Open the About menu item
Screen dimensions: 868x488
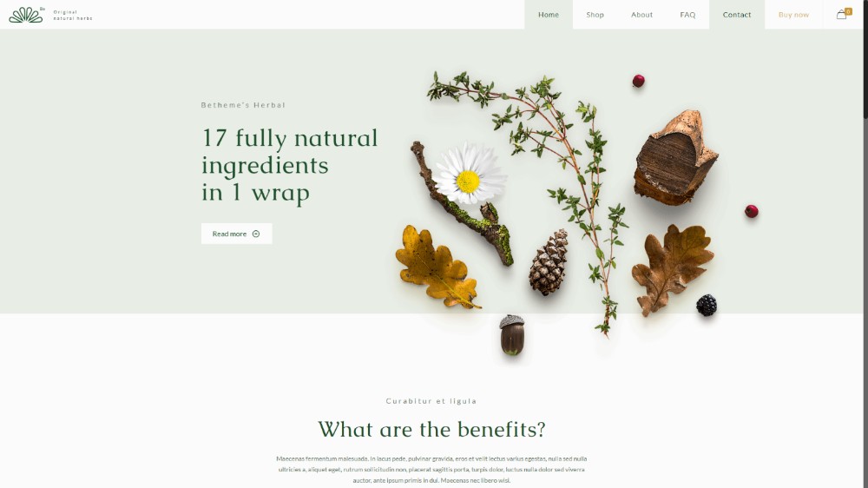coord(641,15)
